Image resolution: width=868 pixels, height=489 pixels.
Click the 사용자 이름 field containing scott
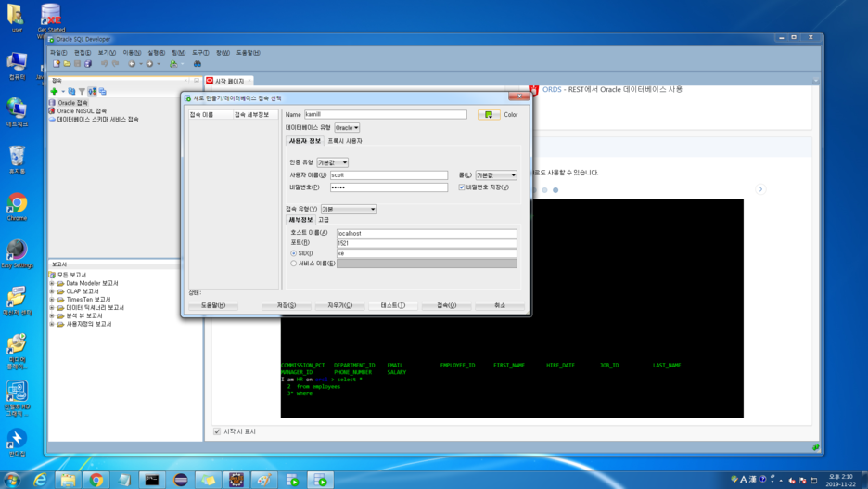[x=389, y=175]
